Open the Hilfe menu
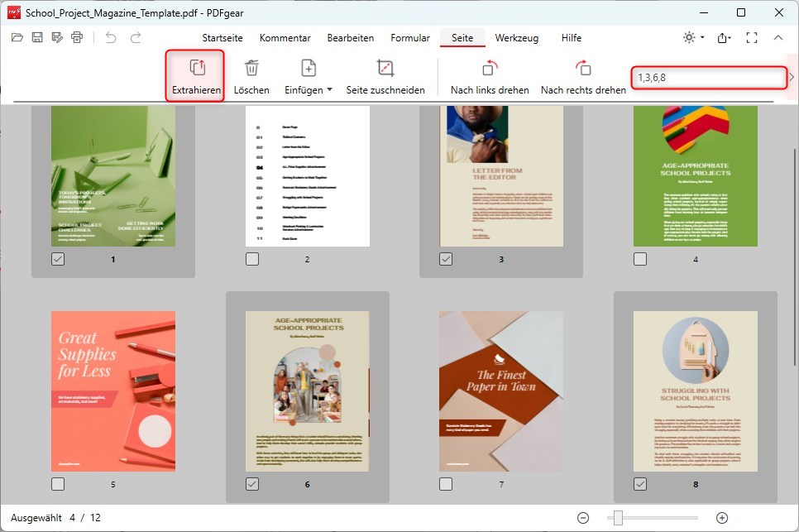Screen dimensions: 799x532 (571, 37)
